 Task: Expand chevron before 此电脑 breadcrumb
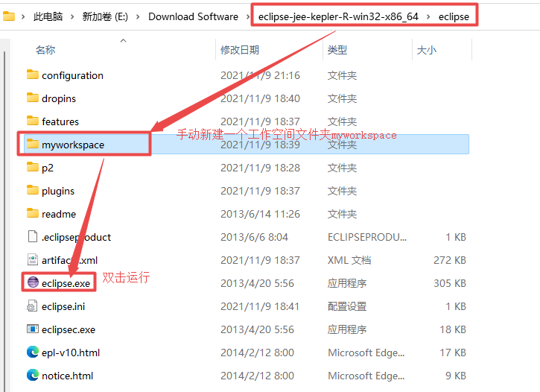click(x=23, y=16)
